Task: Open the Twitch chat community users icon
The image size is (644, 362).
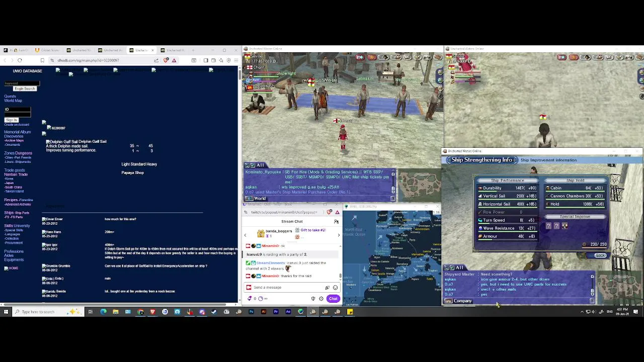Action: [x=336, y=221]
